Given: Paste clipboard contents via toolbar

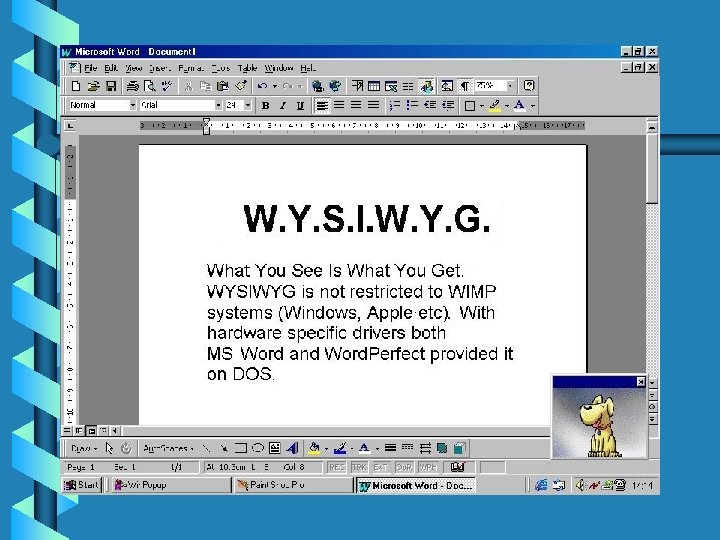Looking at the screenshot, I should pyautogui.click(x=223, y=86).
